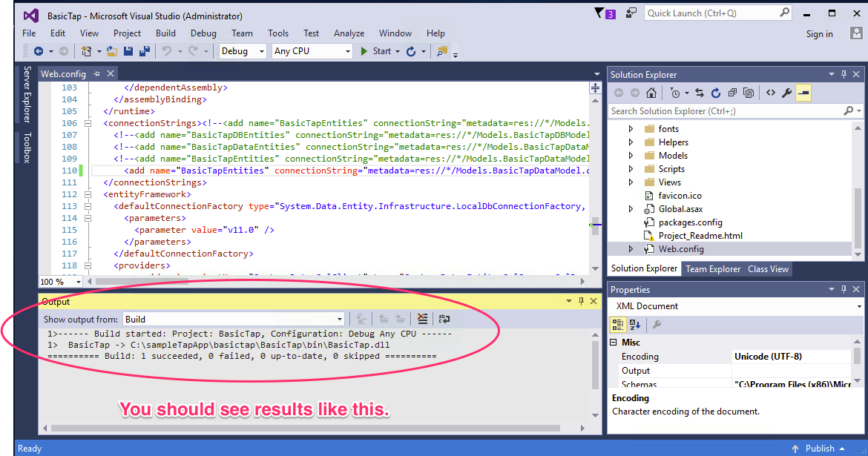Click the Quick Launch search field

[x=718, y=13]
